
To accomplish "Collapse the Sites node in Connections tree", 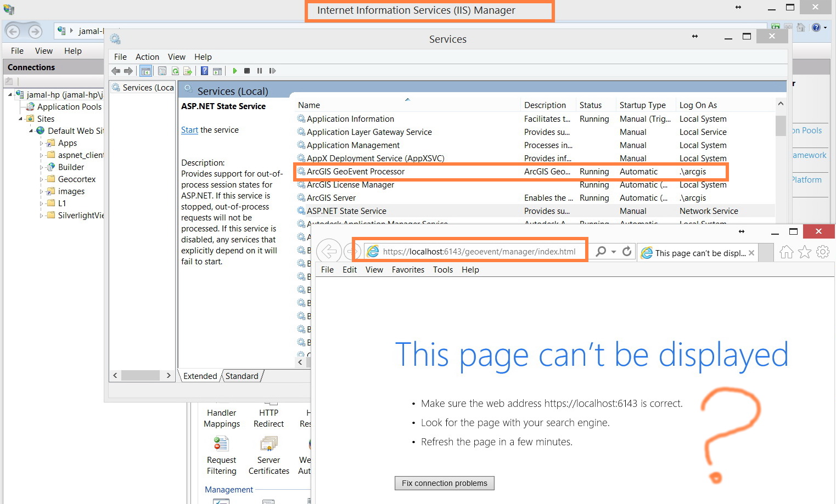I will 21,119.
